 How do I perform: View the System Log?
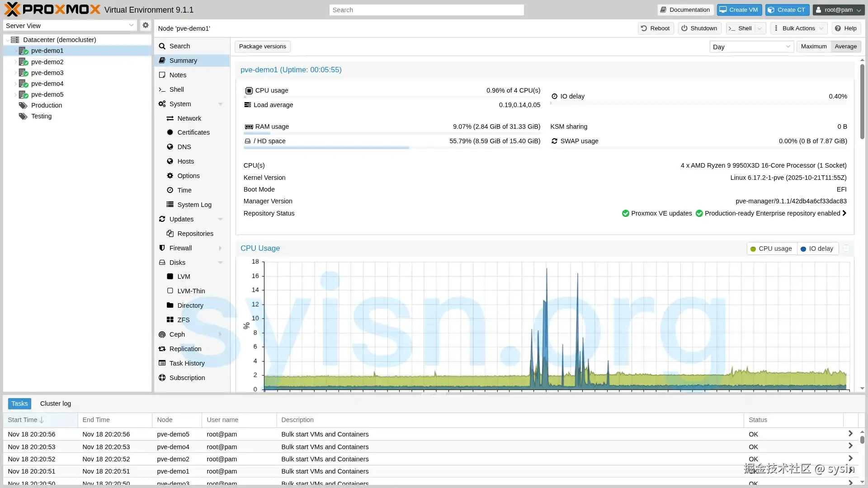point(194,204)
